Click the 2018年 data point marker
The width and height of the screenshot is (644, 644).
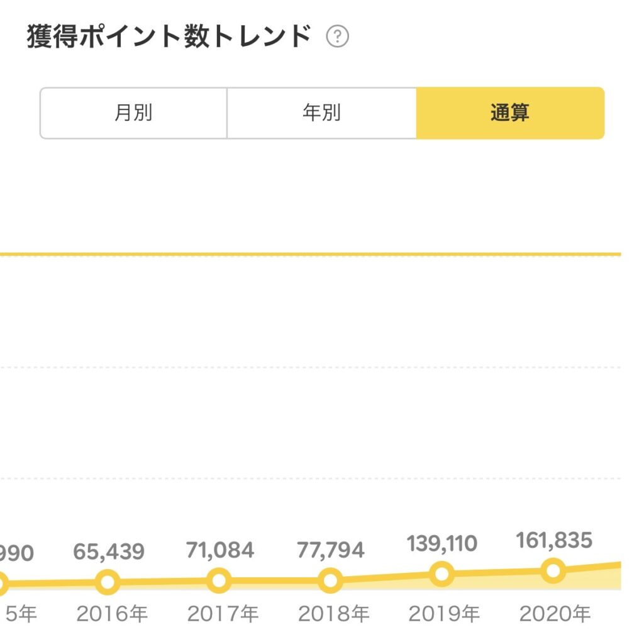pos(330,580)
